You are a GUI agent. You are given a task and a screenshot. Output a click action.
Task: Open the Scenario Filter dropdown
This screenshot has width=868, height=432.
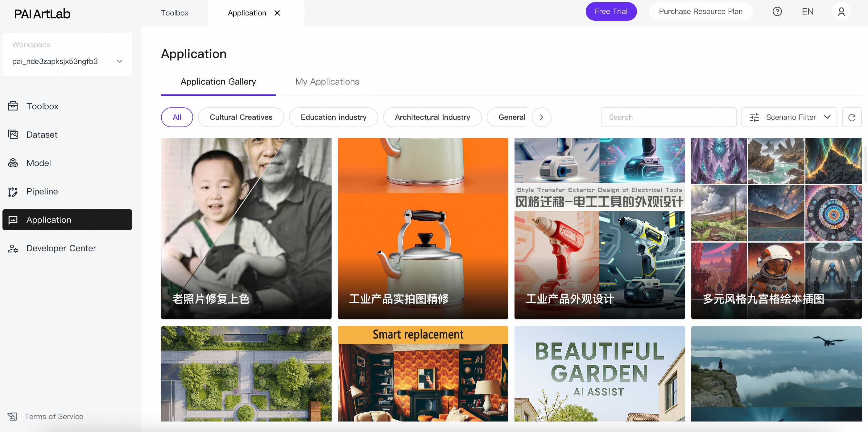pos(789,117)
